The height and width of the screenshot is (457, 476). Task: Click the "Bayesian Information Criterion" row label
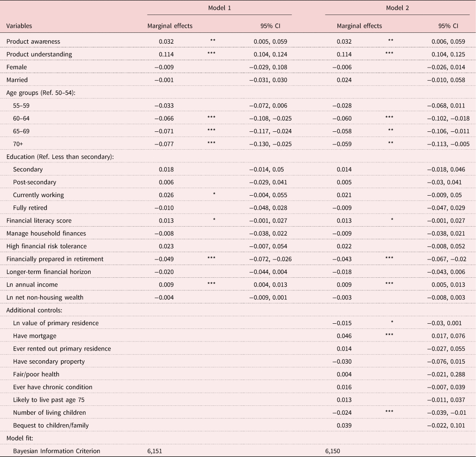pyautogui.click(x=56, y=451)
